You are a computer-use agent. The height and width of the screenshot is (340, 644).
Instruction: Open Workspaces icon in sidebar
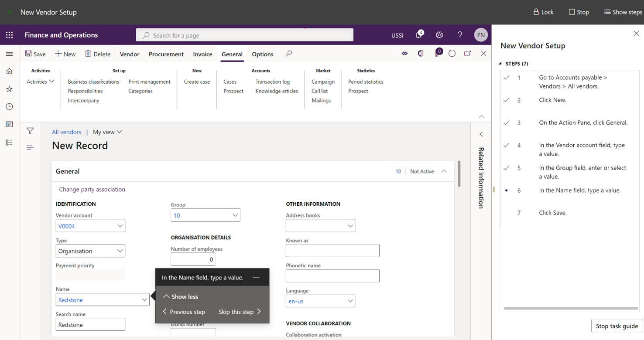9,125
